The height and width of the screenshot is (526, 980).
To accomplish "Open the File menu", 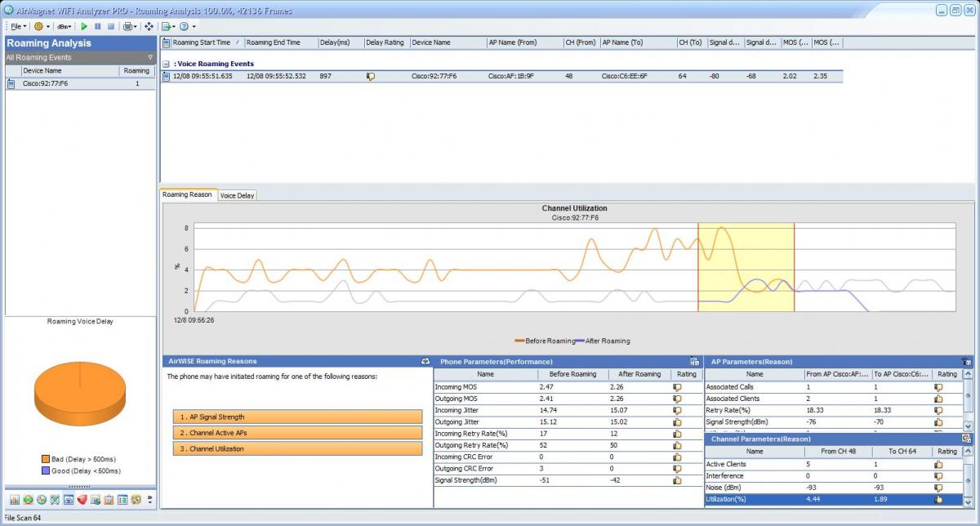I will point(18,26).
